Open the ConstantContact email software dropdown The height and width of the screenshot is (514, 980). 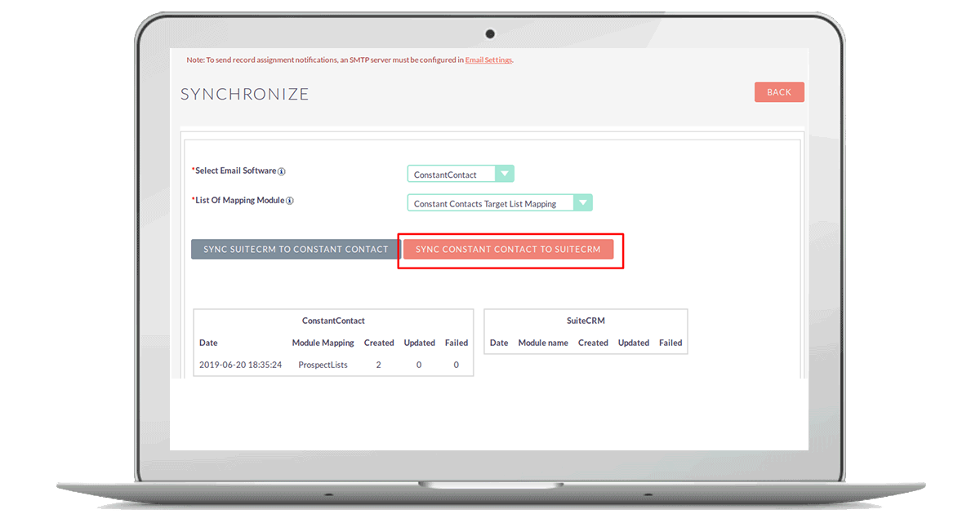tap(461, 174)
